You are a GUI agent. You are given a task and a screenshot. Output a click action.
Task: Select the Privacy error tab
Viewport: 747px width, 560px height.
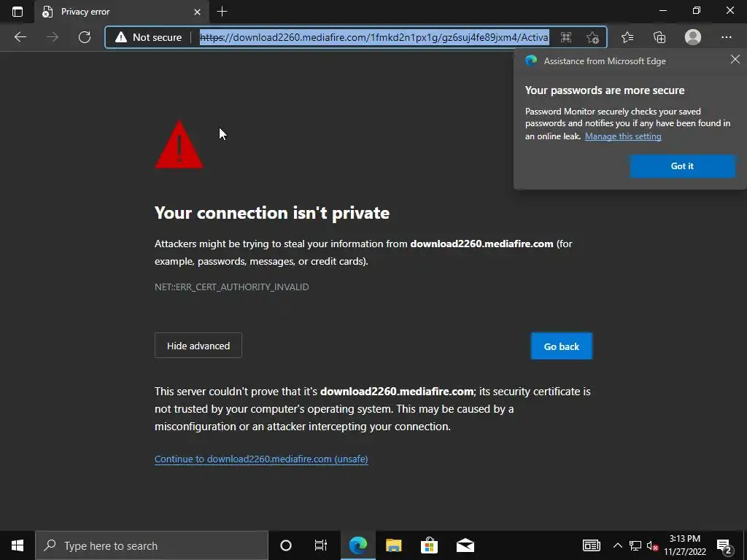(122, 12)
